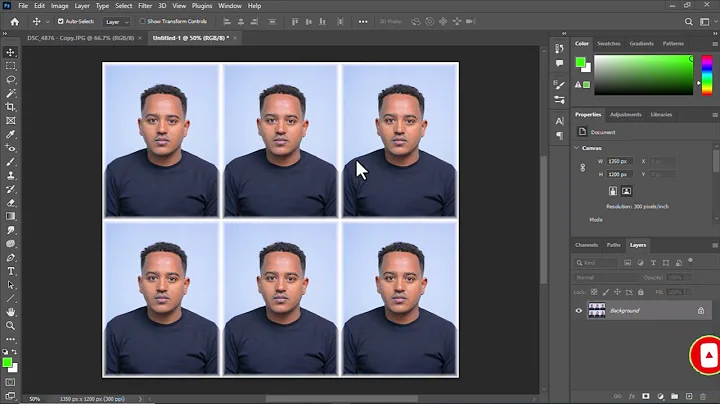
Task: Pick a shade in the green color field
Action: click(643, 75)
